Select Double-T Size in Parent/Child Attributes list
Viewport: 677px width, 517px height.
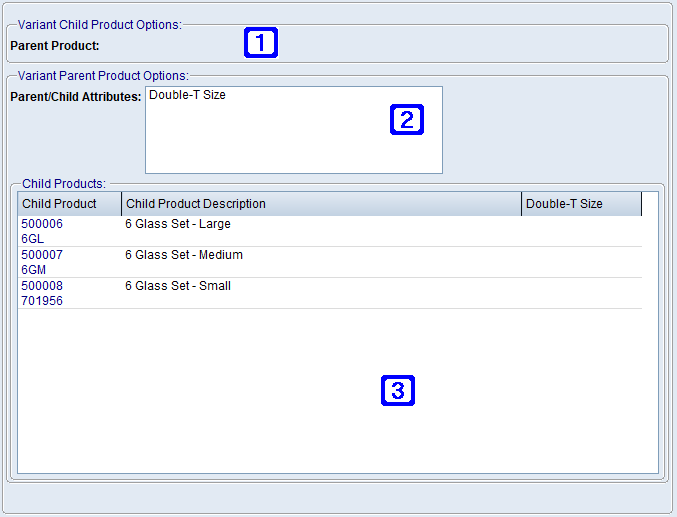pyautogui.click(x=187, y=96)
